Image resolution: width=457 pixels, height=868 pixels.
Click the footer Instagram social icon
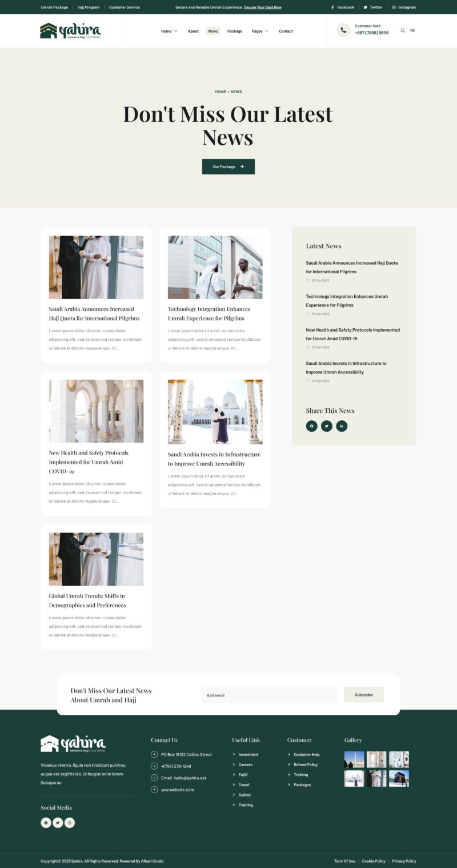(x=70, y=823)
